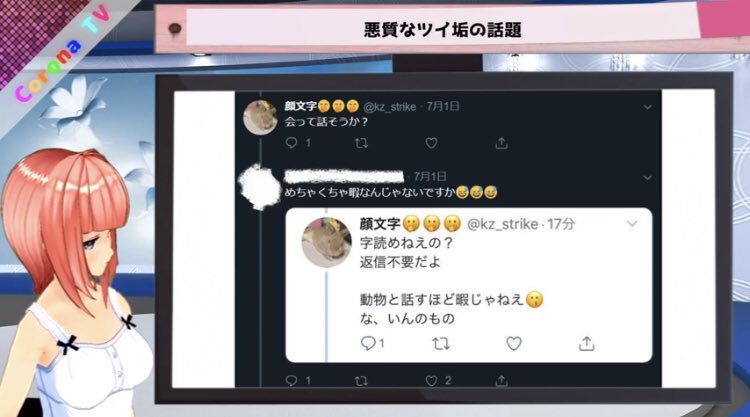Reply icon on bottom tweet row
This screenshot has width=750, height=417.
[291, 380]
